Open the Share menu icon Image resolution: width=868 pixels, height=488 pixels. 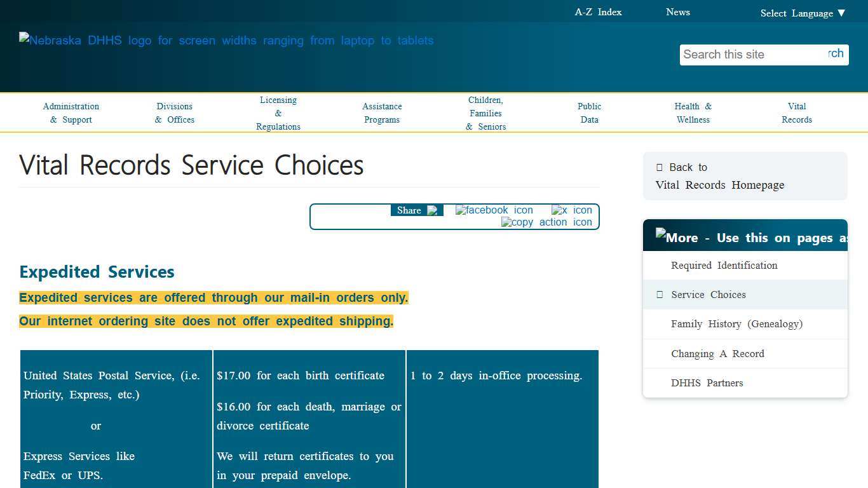click(x=433, y=210)
